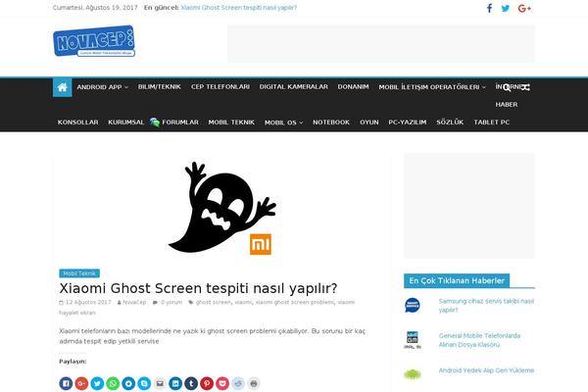Open the NOTEBOOK menu item
Viewport: 588px width, 392px height.
click(x=331, y=122)
